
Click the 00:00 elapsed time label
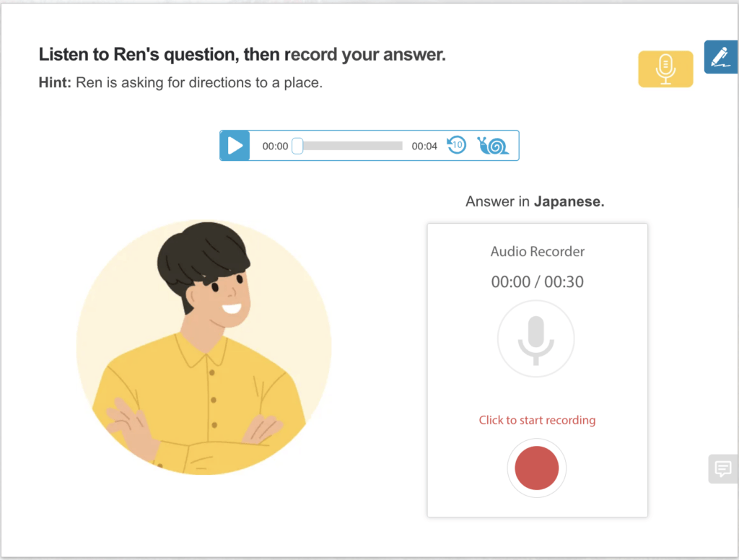tap(275, 146)
